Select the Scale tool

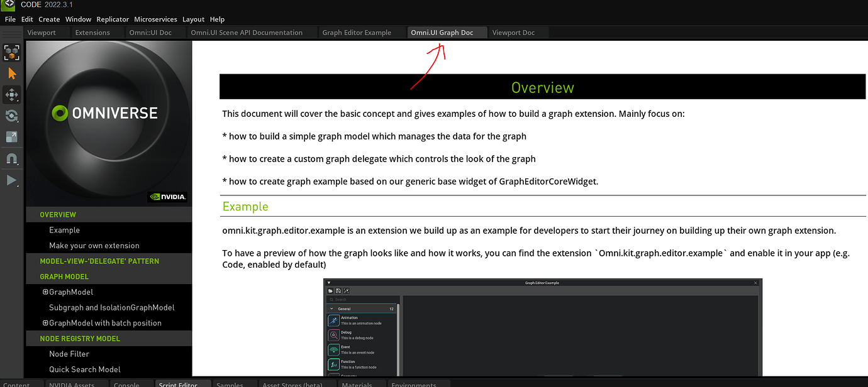[11, 136]
